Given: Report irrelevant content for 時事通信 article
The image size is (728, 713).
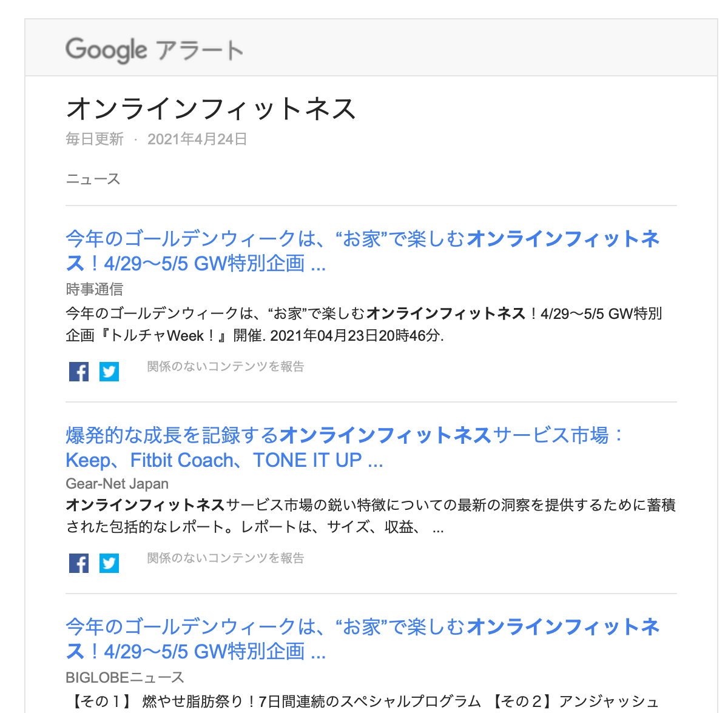Looking at the screenshot, I should [226, 366].
